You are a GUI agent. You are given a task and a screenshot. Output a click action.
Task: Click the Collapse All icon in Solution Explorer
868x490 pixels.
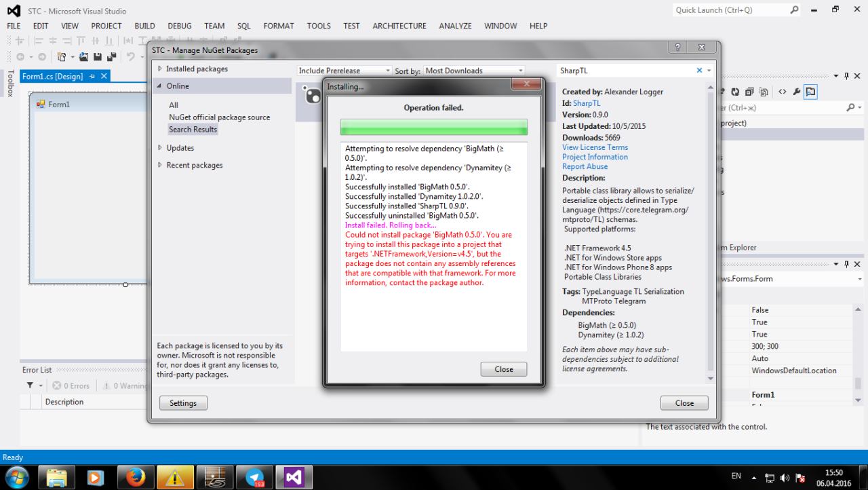click(748, 92)
